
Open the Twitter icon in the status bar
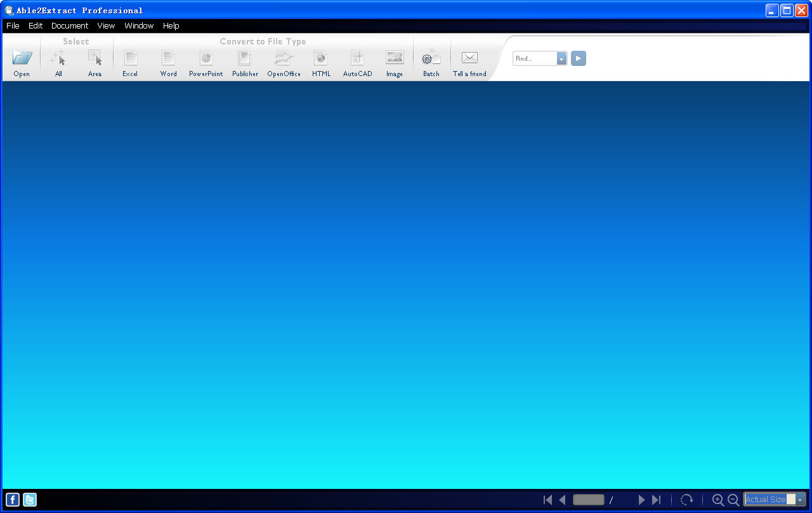coord(30,500)
